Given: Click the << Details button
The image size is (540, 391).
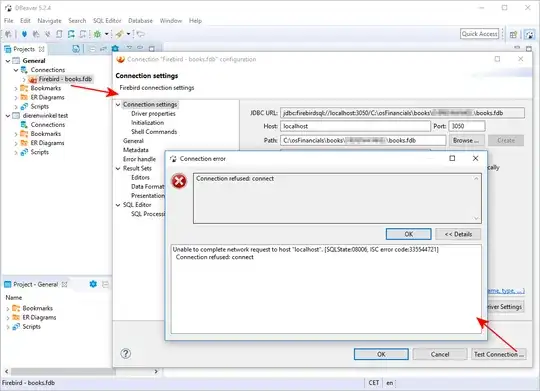Looking at the screenshot, I should 458,234.
